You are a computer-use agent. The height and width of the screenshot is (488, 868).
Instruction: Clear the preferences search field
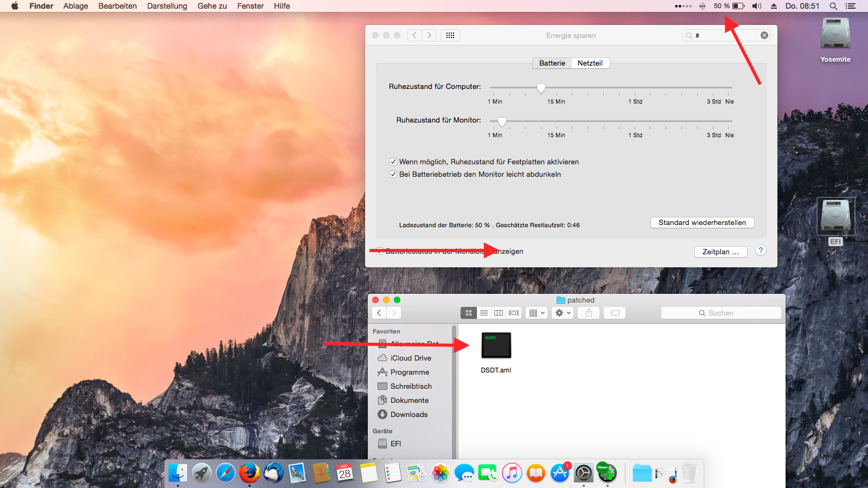[x=764, y=35]
